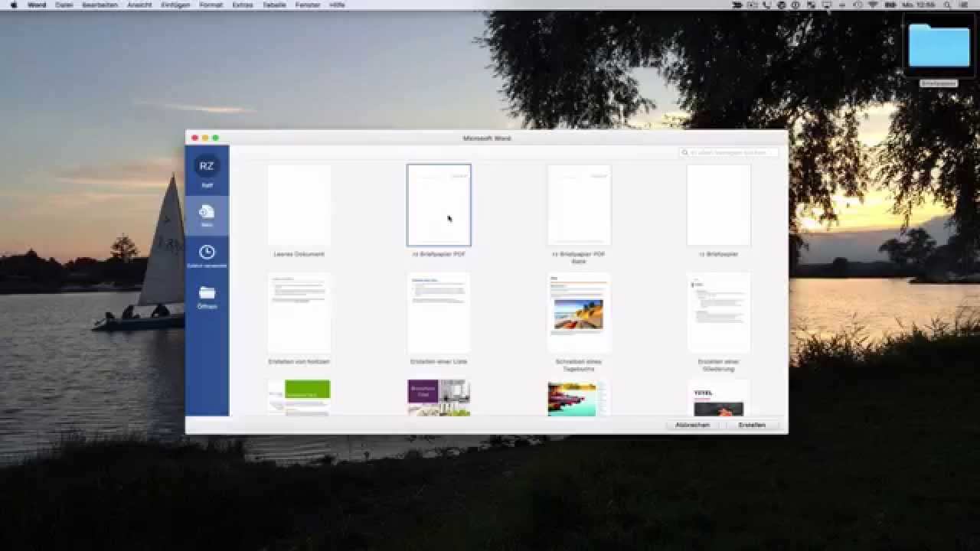
Task: Choose the Erstellen einer Liste template
Action: pyautogui.click(x=439, y=313)
